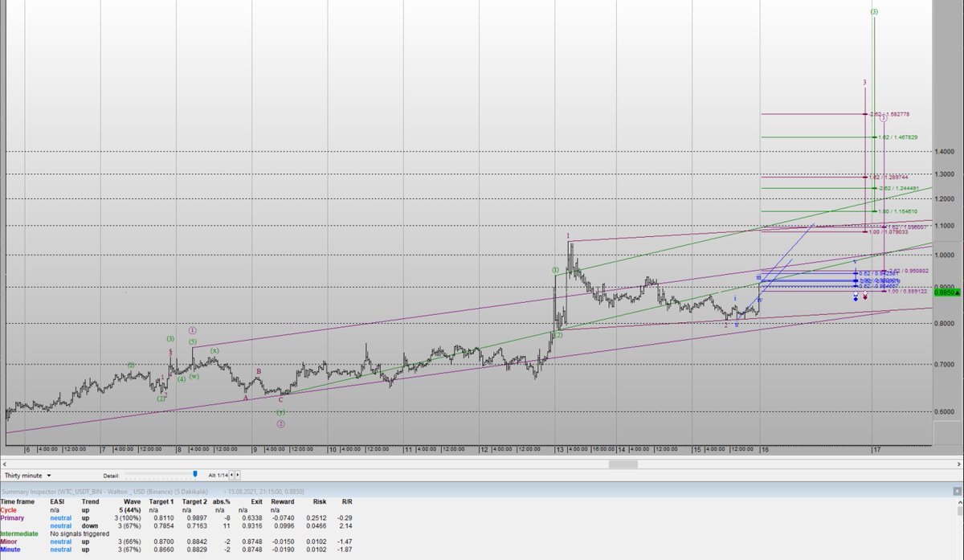Select Target 2 value 0.8829
This screenshot has width=964, height=560.
198,550
